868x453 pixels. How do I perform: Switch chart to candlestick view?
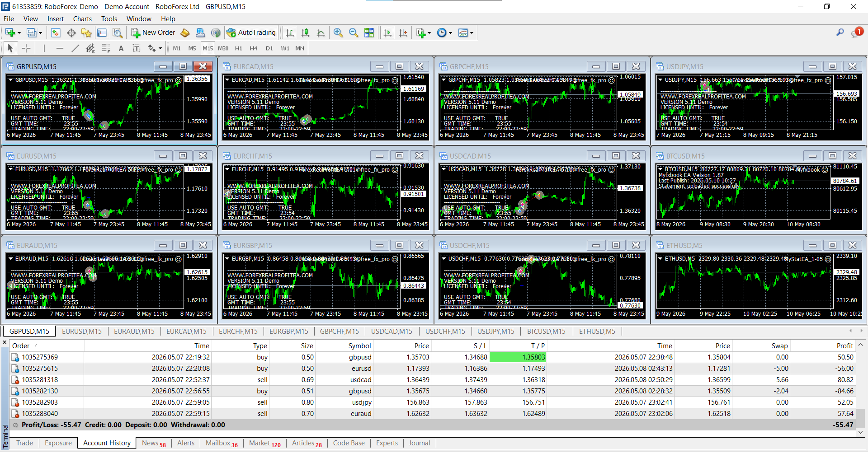(x=306, y=33)
